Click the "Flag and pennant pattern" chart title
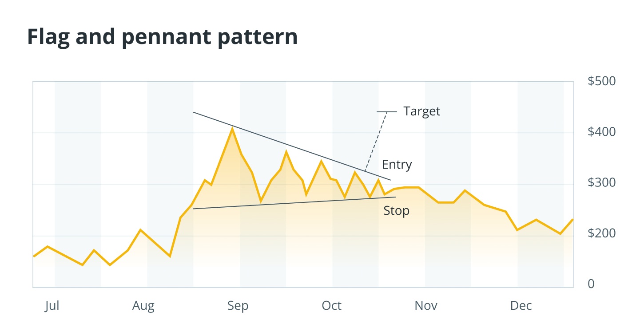 click(163, 37)
